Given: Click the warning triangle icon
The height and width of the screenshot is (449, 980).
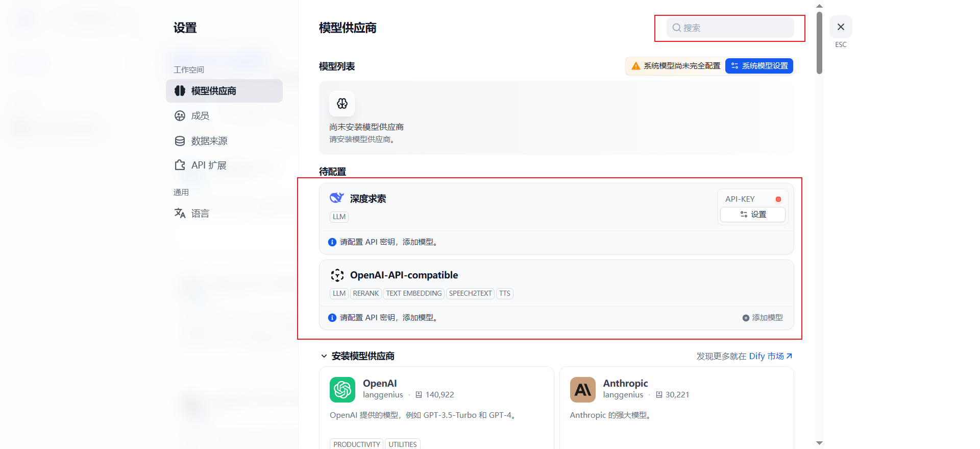Looking at the screenshot, I should (635, 66).
